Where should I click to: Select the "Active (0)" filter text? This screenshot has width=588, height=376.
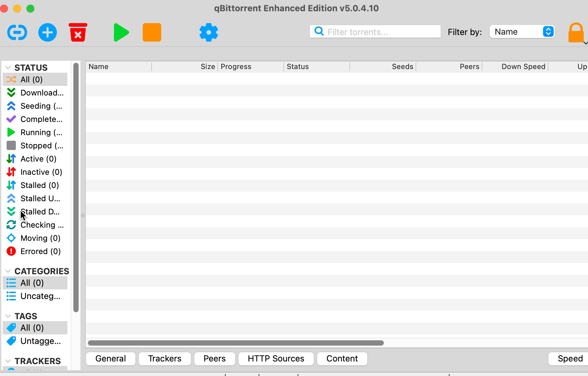38,159
